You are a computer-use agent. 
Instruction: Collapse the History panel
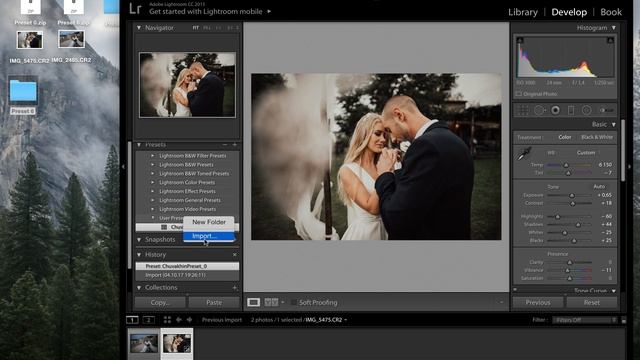tap(139, 255)
